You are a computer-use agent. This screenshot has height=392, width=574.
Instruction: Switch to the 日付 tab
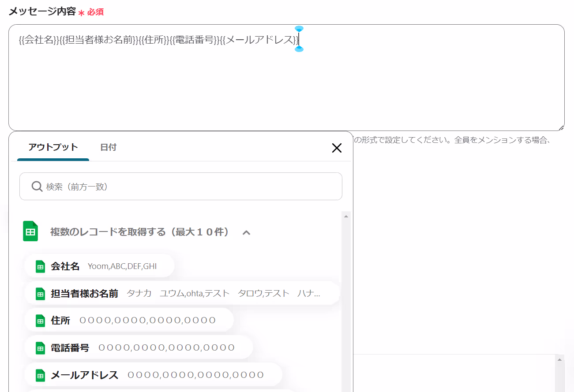[108, 147]
